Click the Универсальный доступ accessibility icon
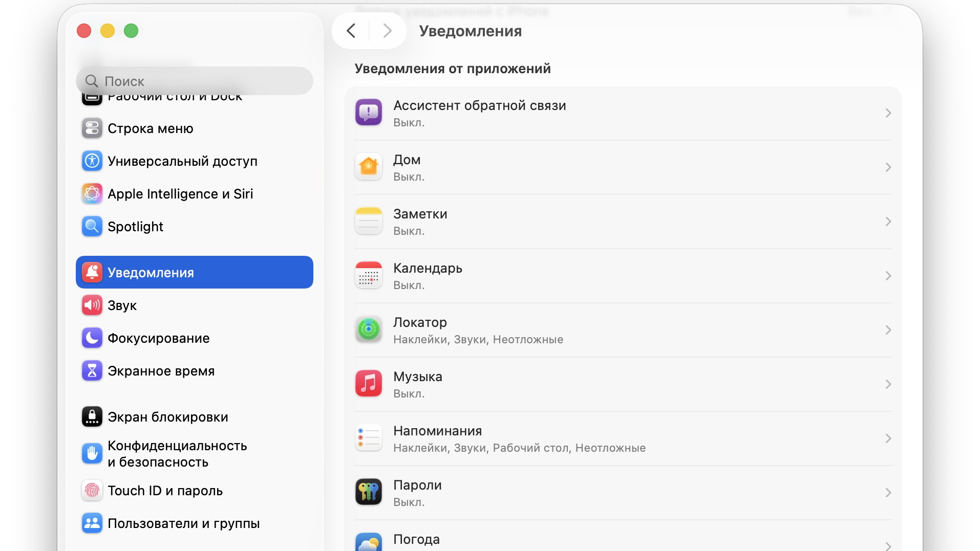The image size is (980, 551). pyautogui.click(x=92, y=161)
